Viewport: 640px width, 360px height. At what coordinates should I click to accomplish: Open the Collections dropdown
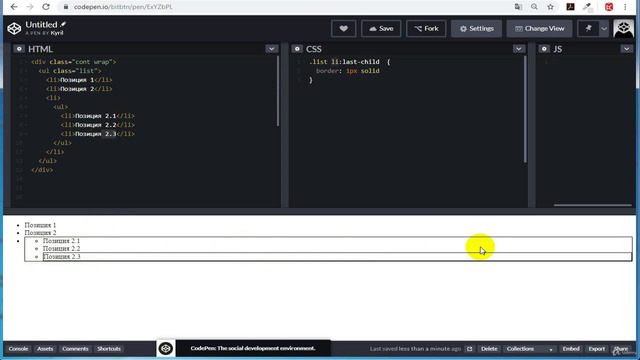point(529,349)
